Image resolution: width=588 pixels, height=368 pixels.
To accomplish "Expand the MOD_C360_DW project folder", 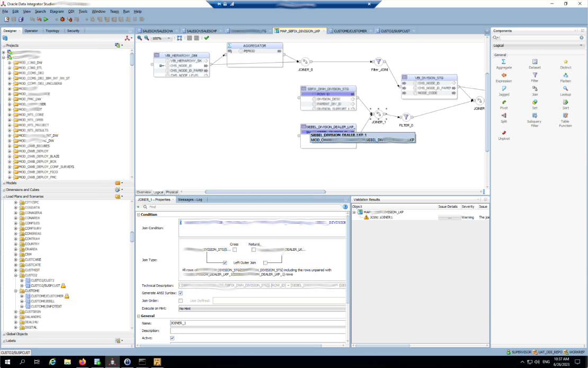I will click(10, 63).
